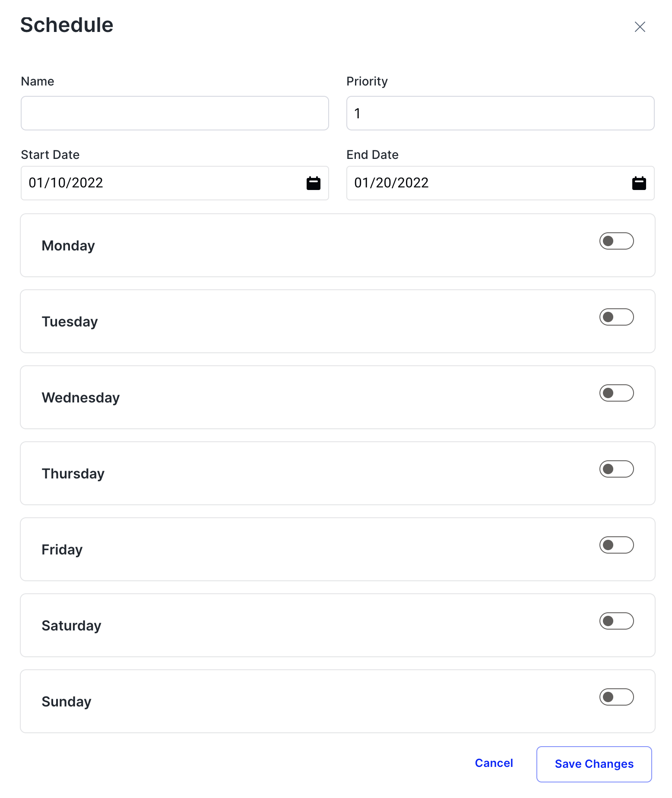This screenshot has width=672, height=798.
Task: Expand the Monday schedule row
Action: (302, 245)
